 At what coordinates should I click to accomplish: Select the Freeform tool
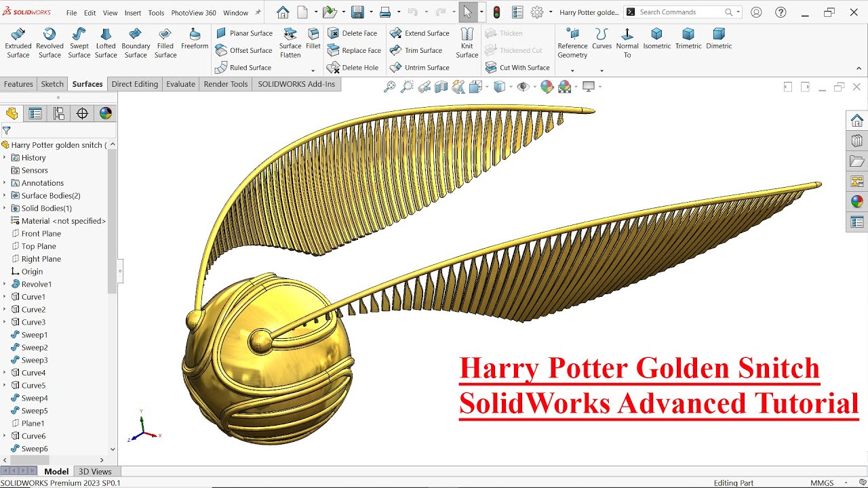click(195, 39)
